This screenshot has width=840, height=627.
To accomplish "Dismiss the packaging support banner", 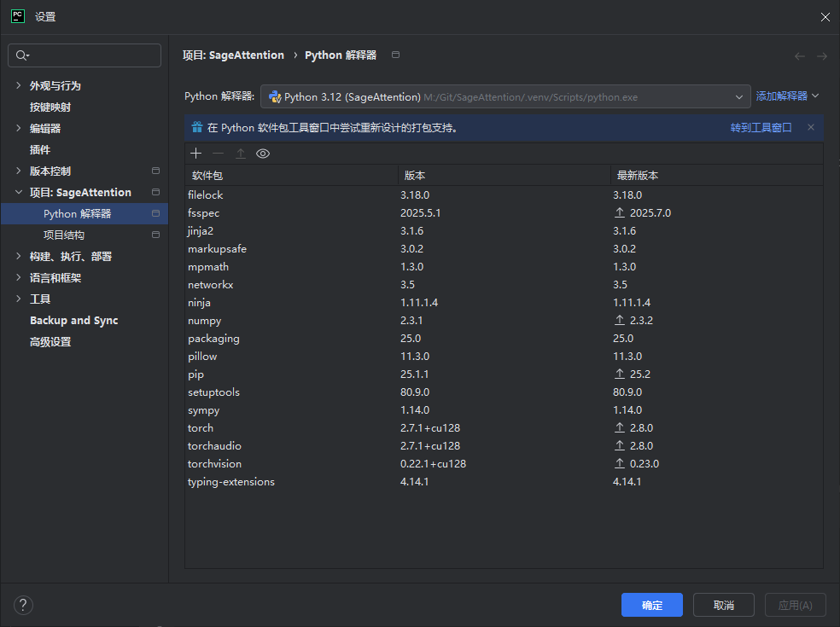I will (x=811, y=127).
